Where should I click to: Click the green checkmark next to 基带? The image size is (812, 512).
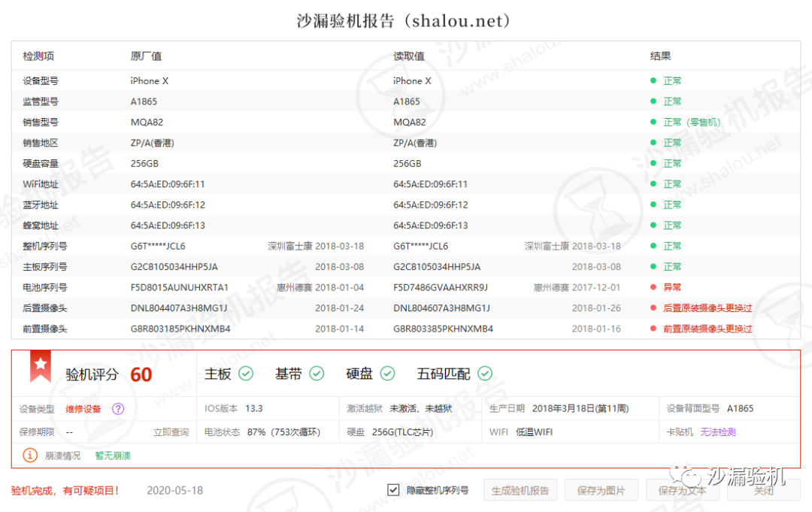coord(317,373)
